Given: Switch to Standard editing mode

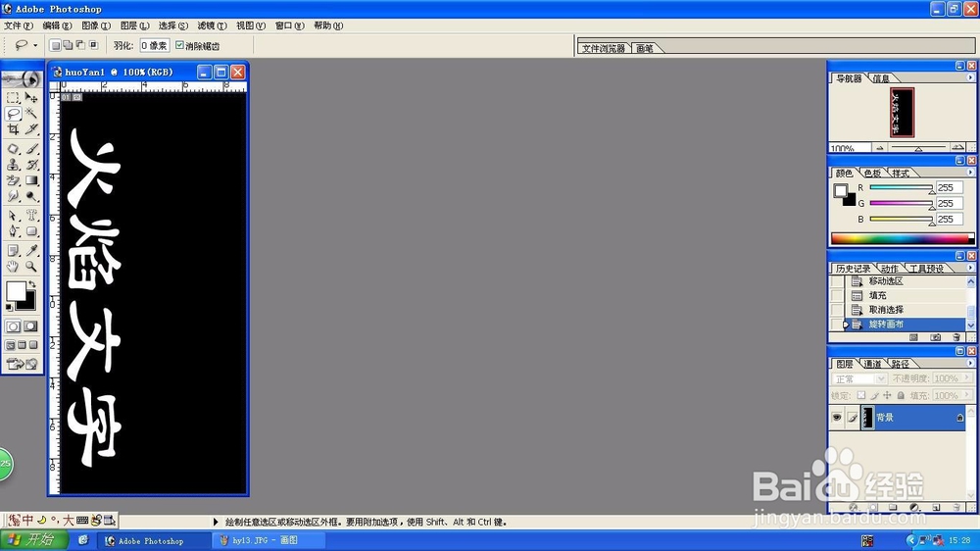Looking at the screenshot, I should tap(13, 326).
